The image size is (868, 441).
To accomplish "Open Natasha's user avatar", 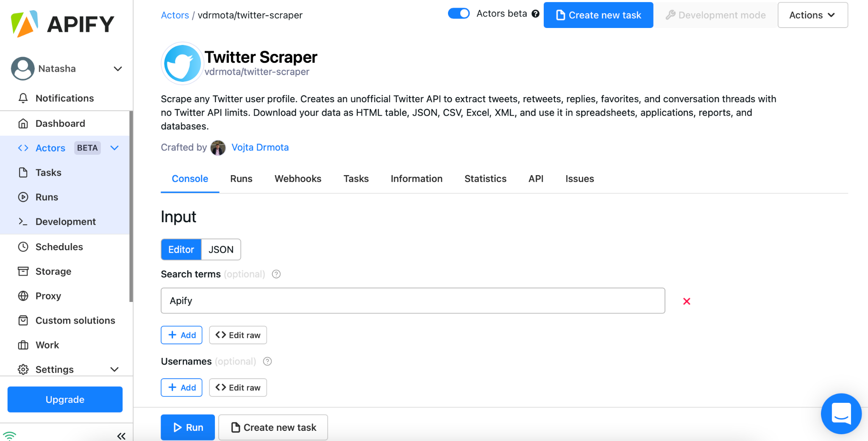I will click(22, 69).
